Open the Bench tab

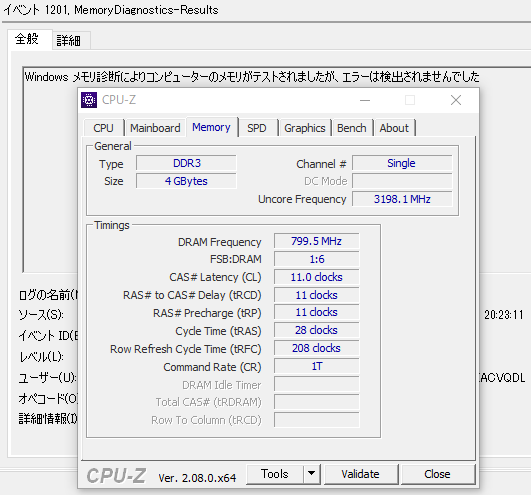(352, 128)
